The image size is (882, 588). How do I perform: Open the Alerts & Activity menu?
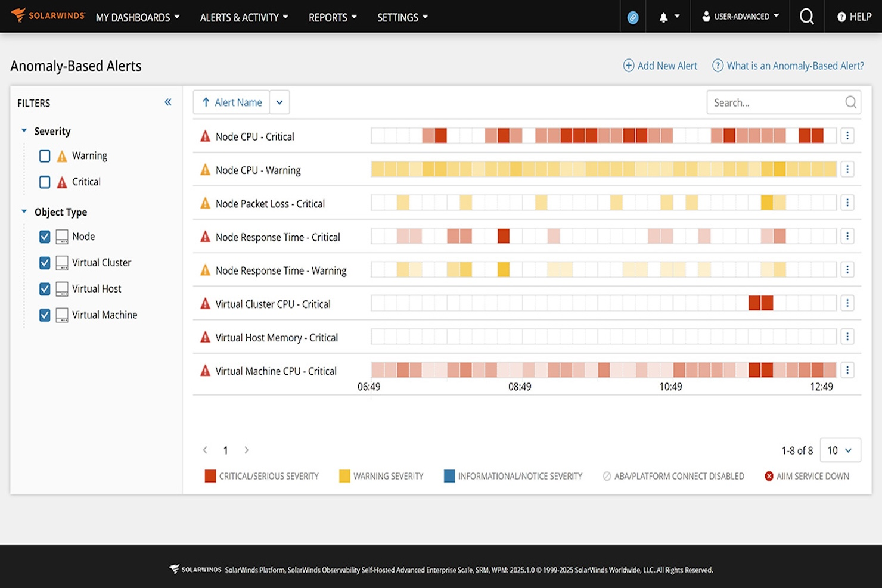click(244, 17)
